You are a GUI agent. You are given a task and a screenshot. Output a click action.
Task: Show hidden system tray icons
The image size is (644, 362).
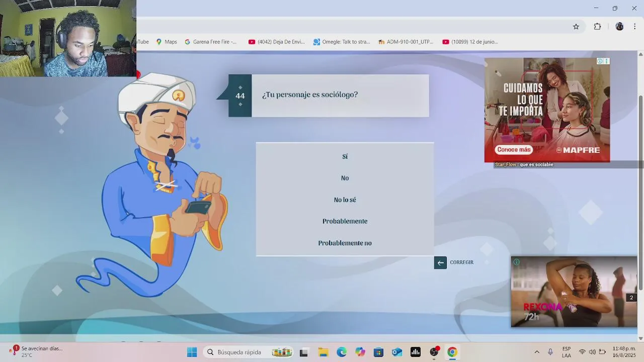537,352
